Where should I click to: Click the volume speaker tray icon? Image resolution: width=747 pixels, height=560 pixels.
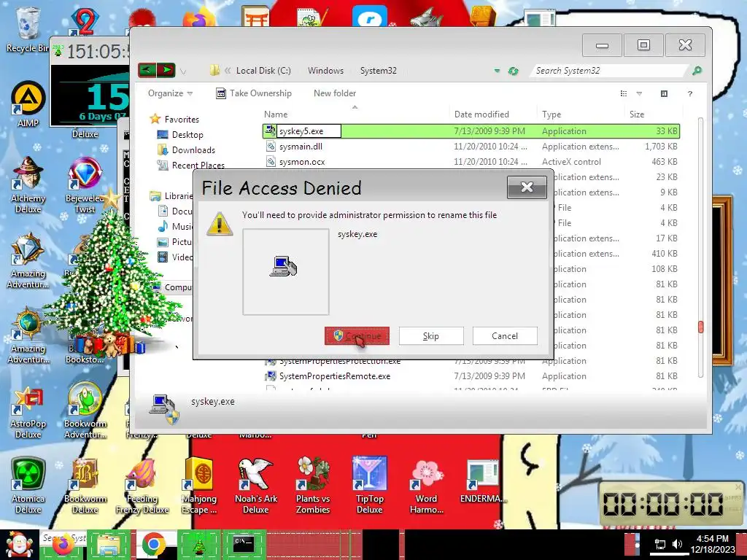(677, 544)
